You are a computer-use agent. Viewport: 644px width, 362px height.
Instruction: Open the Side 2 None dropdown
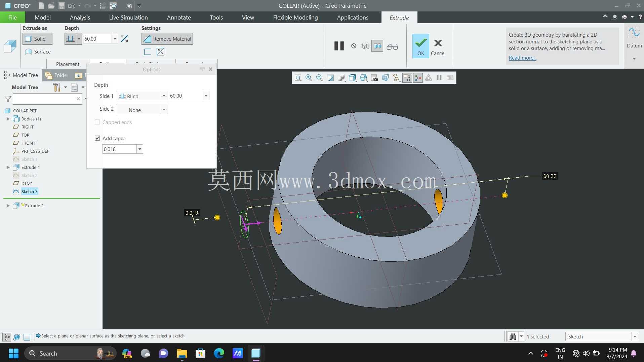(x=142, y=110)
